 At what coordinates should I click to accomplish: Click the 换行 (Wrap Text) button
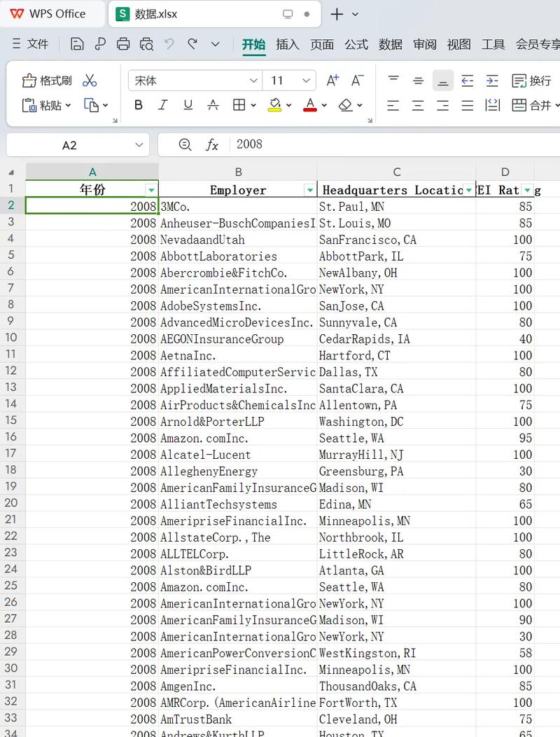tap(531, 81)
